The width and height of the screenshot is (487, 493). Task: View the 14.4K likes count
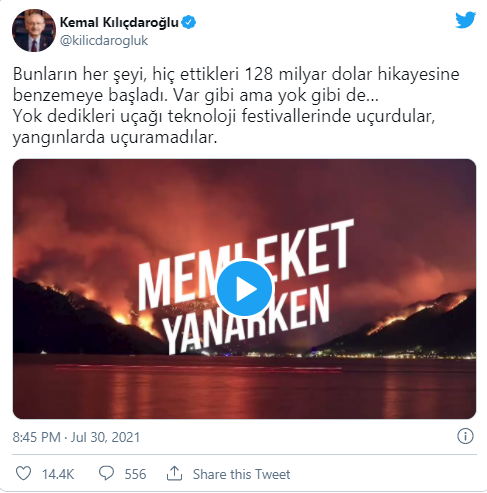coord(58,474)
